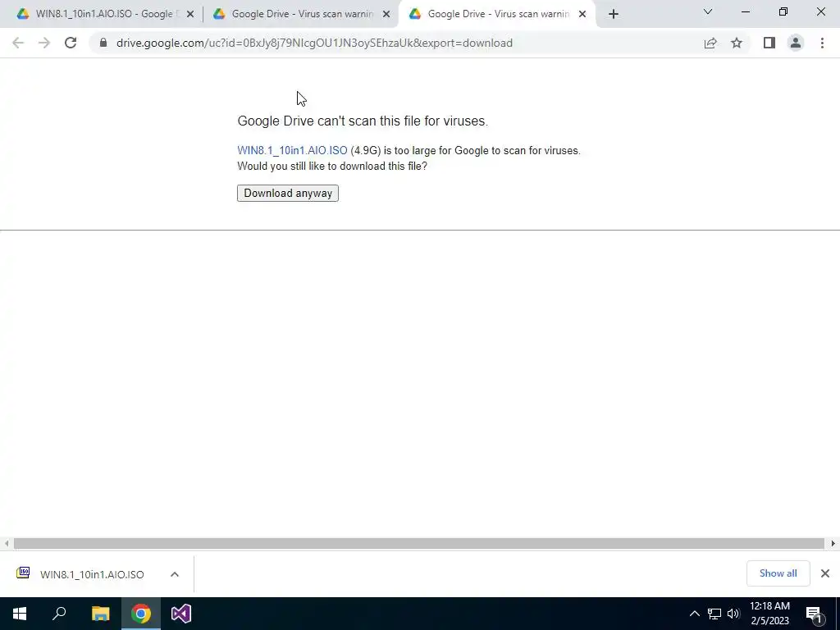Image resolution: width=840 pixels, height=630 pixels.
Task: Restore down the Chrome window
Action: click(783, 11)
